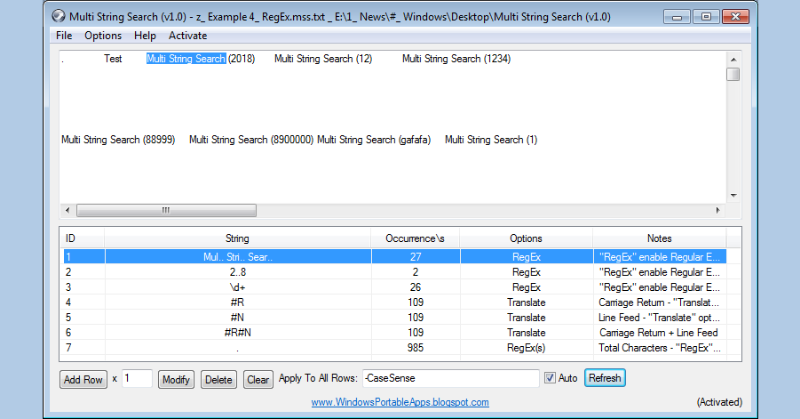Click 'Multi String Search (88999)' in text area

coord(118,139)
